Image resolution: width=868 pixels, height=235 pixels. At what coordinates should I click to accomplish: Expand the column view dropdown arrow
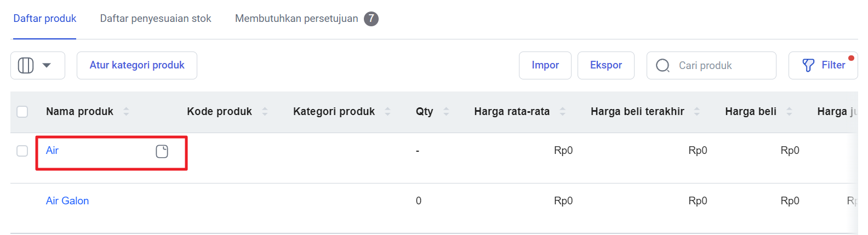tap(47, 65)
